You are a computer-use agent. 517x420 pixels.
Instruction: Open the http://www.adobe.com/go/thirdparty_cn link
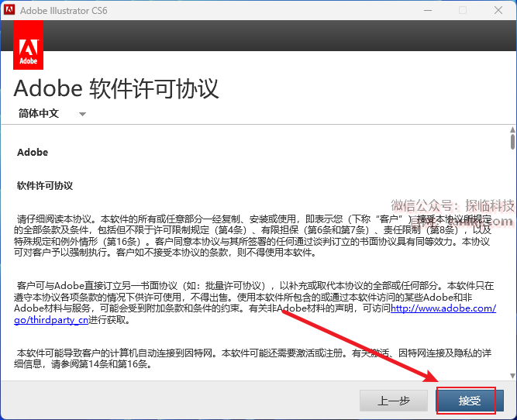[443, 308]
